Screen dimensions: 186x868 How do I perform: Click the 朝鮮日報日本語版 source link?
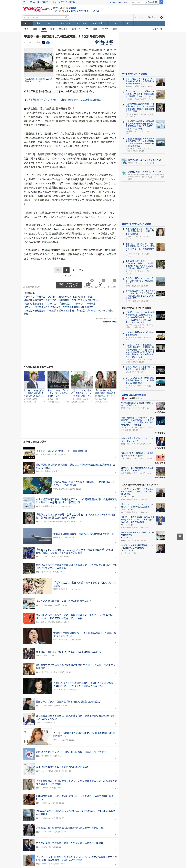(109, 321)
